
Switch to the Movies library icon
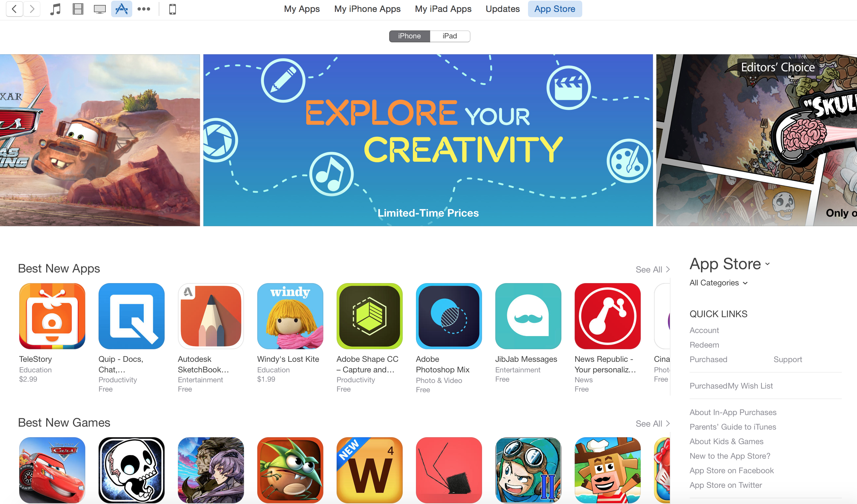(78, 9)
